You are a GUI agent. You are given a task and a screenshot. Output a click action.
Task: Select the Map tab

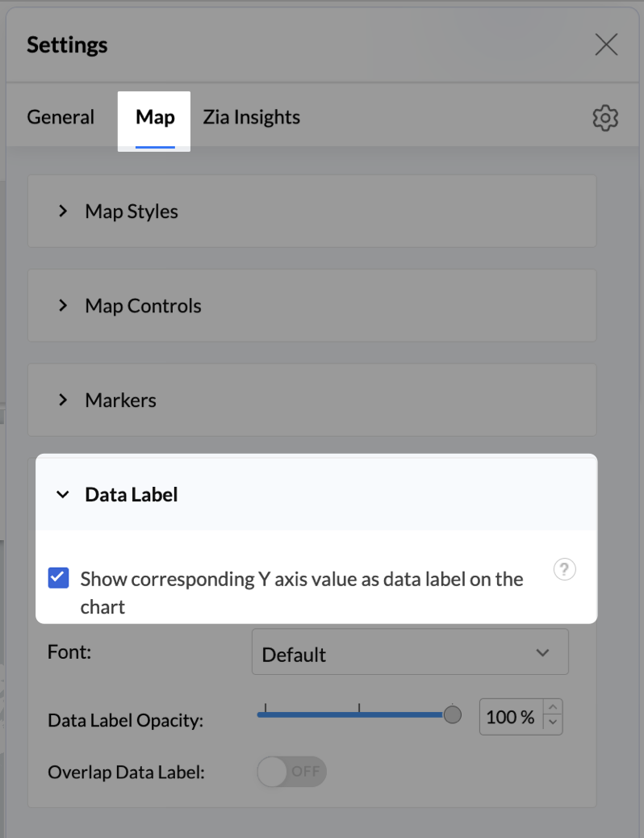155,118
